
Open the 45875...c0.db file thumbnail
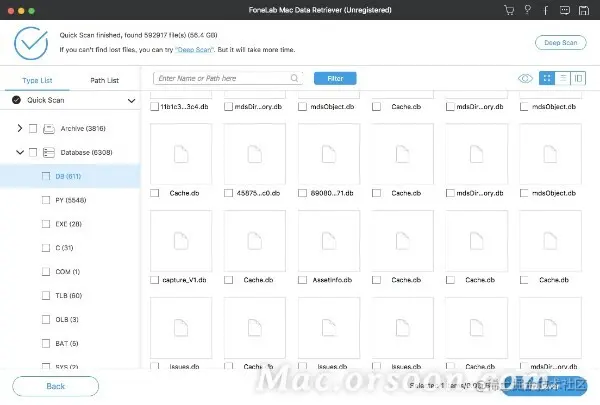255,154
